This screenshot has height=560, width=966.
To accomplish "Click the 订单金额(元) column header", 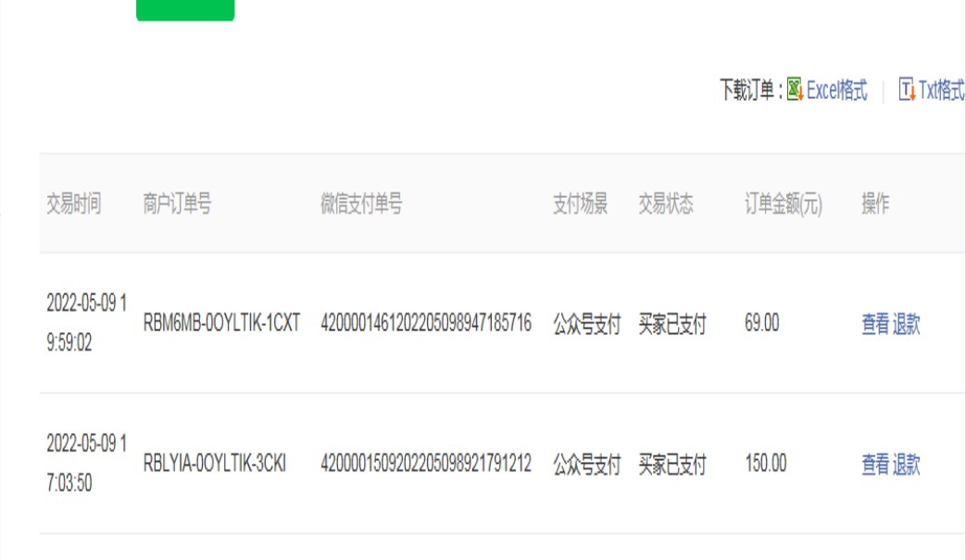I will (x=783, y=204).
